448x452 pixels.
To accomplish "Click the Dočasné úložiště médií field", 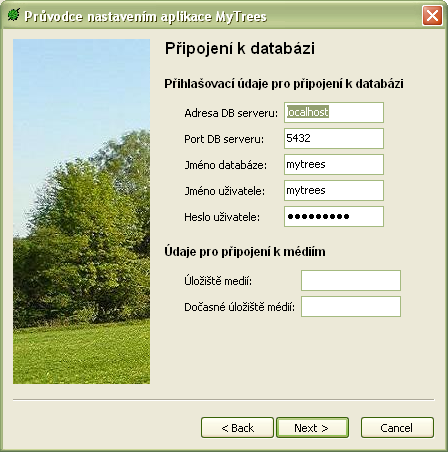I will [351, 306].
